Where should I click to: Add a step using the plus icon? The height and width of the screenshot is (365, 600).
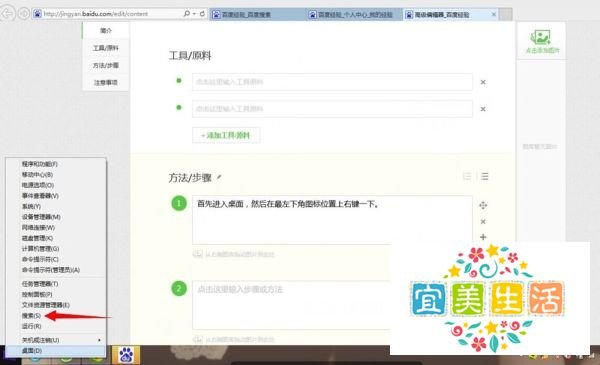point(483,237)
